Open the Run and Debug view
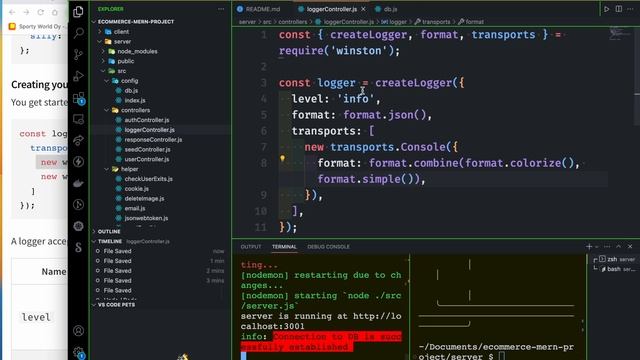This screenshot has height=360, width=640. (x=78, y=76)
